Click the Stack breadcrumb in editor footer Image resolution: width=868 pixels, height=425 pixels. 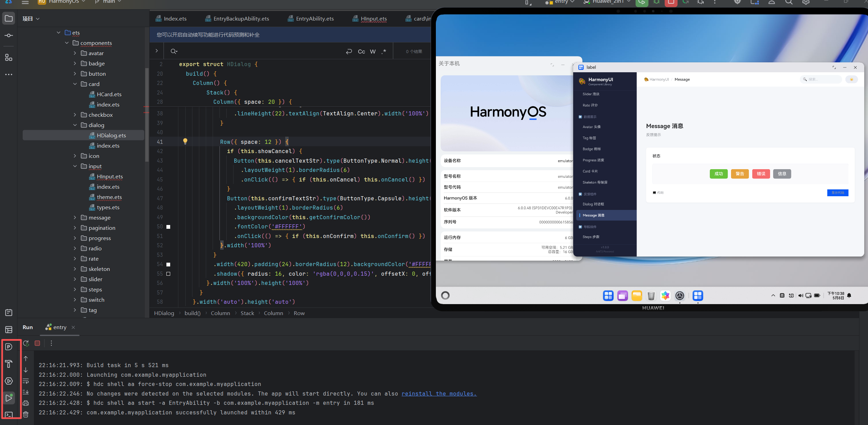pos(247,313)
